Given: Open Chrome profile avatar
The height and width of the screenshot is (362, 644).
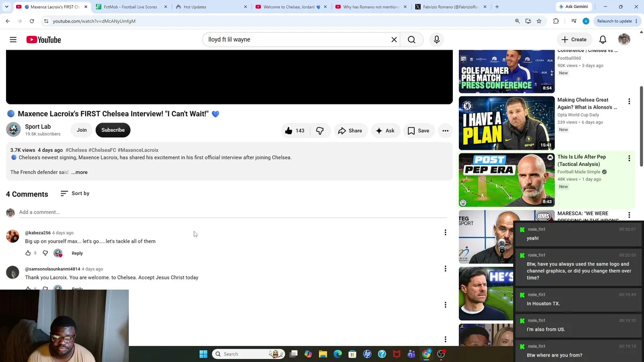Looking at the screenshot, I should [586, 21].
